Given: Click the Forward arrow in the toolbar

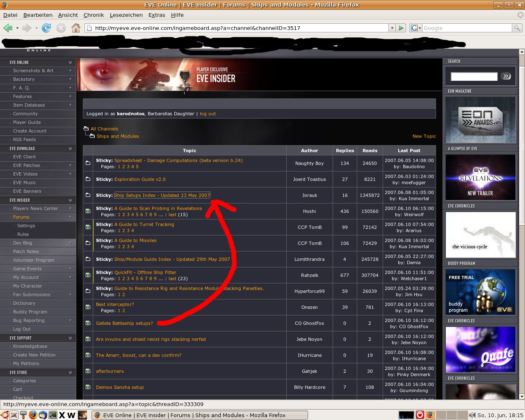Looking at the screenshot, I should click(x=27, y=28).
